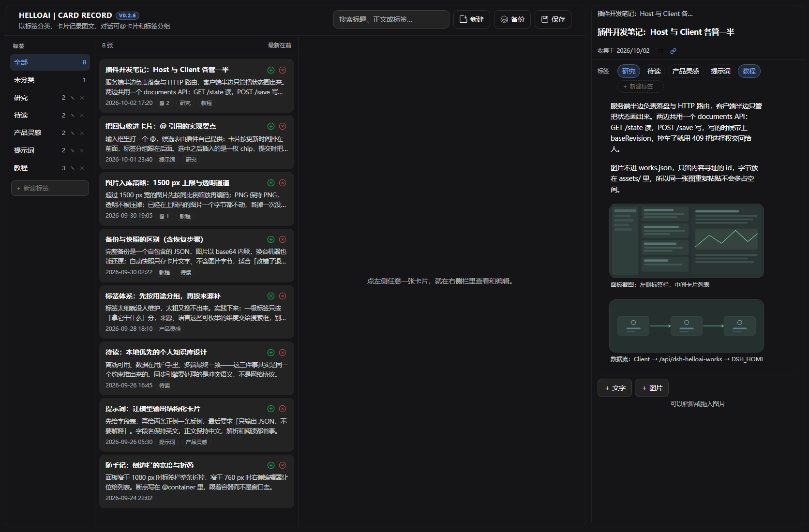This screenshot has width=809, height=532.
Task: Open the date picker calendar icon
Action: tap(661, 51)
